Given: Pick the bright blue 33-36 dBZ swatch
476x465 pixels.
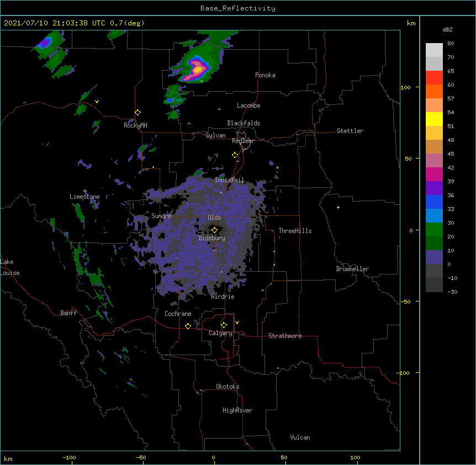Looking at the screenshot, I should [434, 202].
